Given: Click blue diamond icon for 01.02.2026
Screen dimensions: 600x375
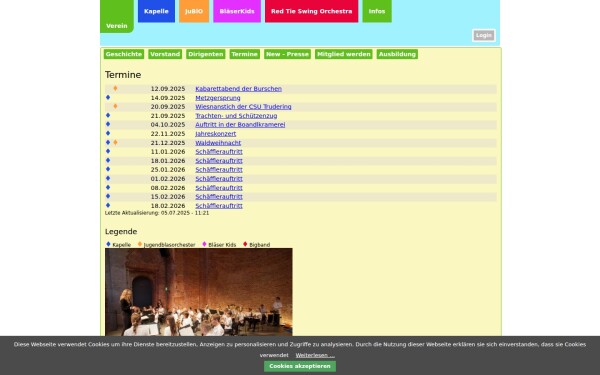Looking at the screenshot, I should [108, 178].
